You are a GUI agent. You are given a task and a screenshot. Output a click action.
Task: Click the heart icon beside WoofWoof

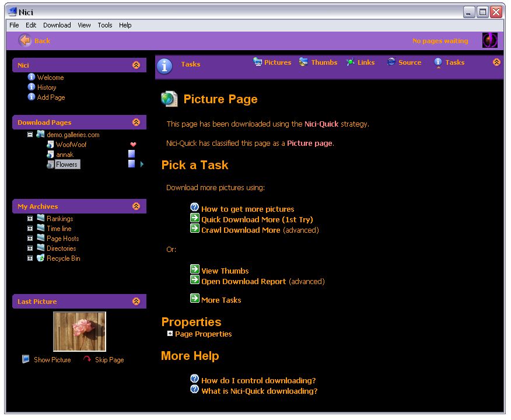coord(133,144)
